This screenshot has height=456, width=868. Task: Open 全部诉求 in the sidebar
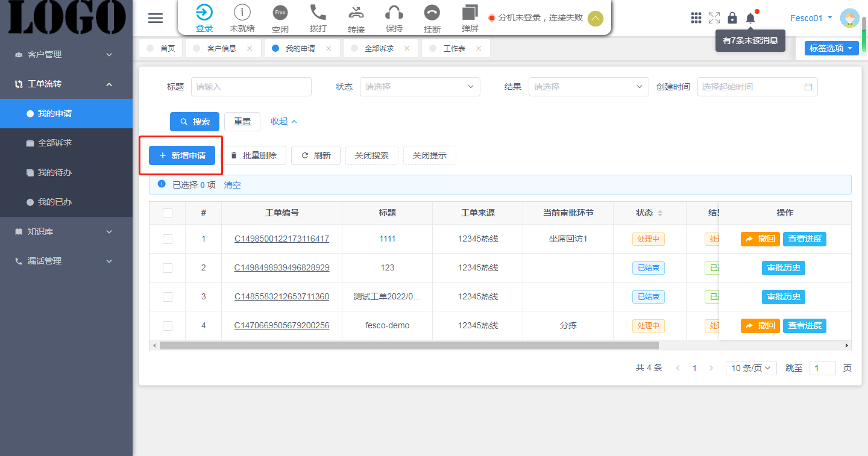[66, 143]
